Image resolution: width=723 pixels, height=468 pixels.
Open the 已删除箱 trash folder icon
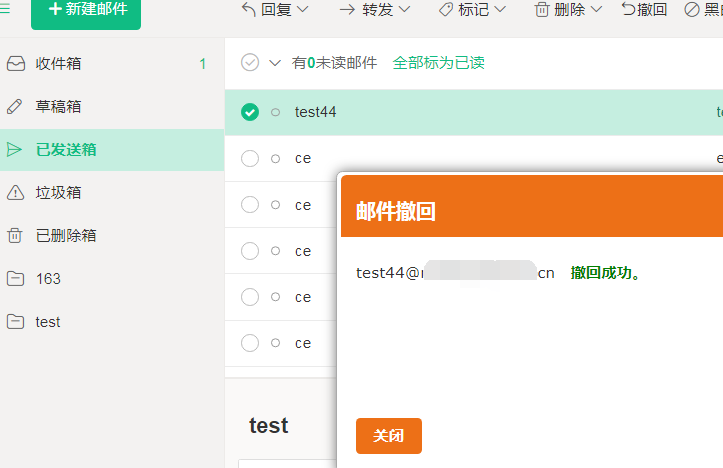(15, 236)
